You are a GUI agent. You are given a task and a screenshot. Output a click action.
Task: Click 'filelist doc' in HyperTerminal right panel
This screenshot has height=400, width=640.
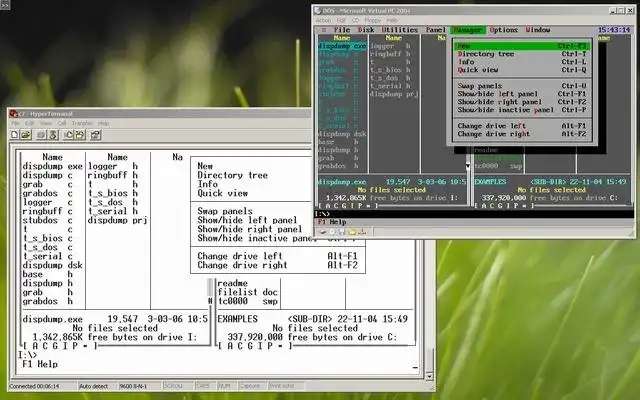(x=247, y=292)
